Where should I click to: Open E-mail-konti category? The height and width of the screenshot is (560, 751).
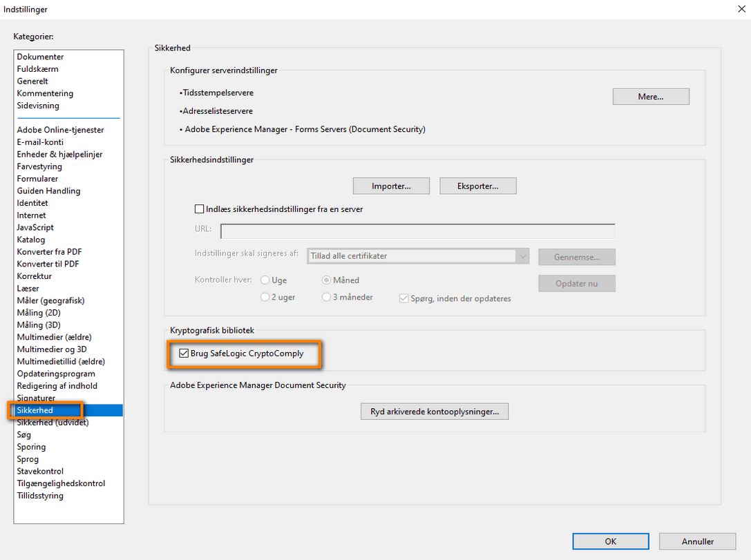40,142
